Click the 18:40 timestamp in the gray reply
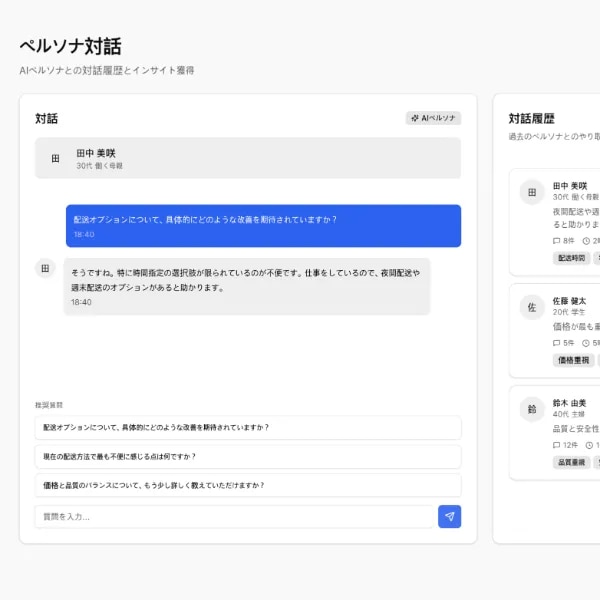Viewport: 600px width, 600px height. pos(81,302)
